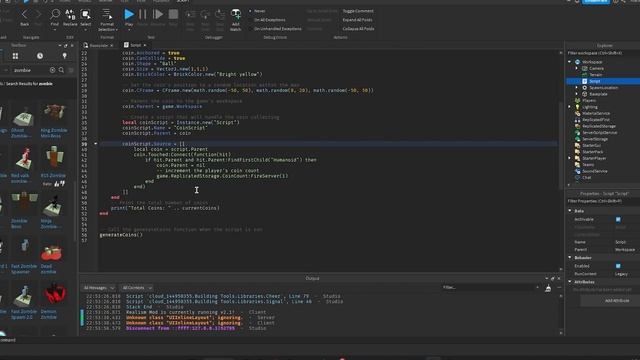
Task: Open the All Messages dropdown in Output
Action: coord(98,288)
